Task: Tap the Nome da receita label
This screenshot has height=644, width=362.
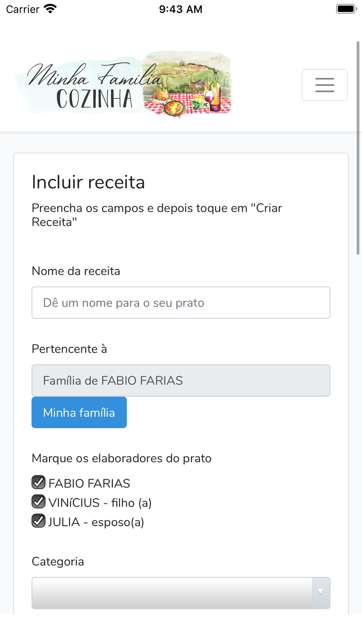Action: (76, 271)
